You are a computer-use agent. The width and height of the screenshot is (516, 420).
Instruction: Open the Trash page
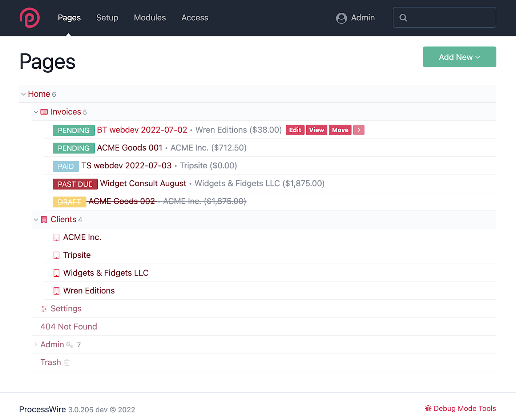click(51, 362)
